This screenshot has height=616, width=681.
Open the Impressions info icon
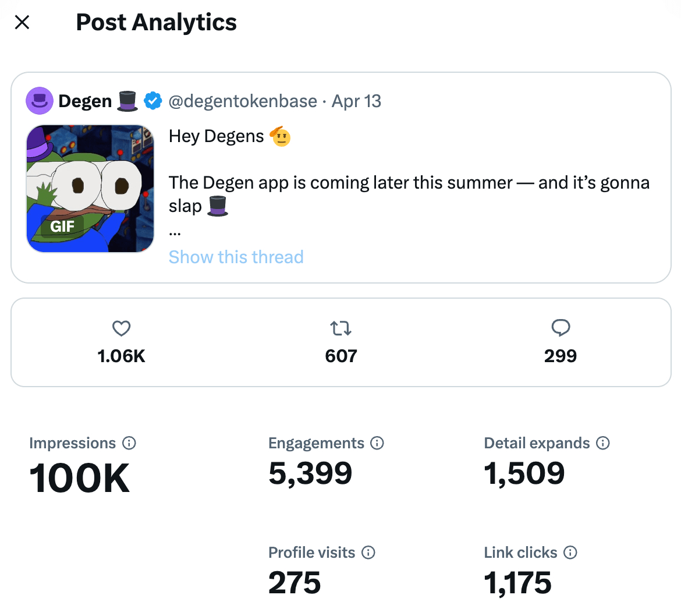click(129, 443)
